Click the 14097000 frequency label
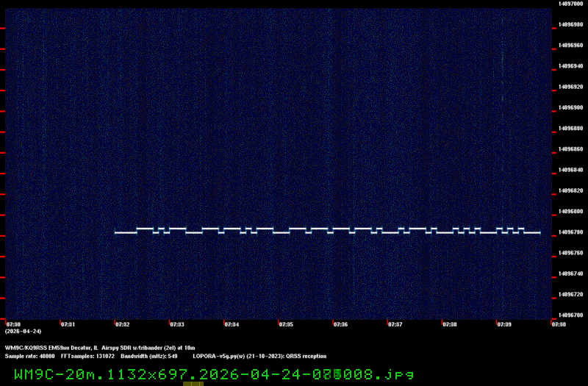This screenshot has height=386, width=588. [570, 4]
